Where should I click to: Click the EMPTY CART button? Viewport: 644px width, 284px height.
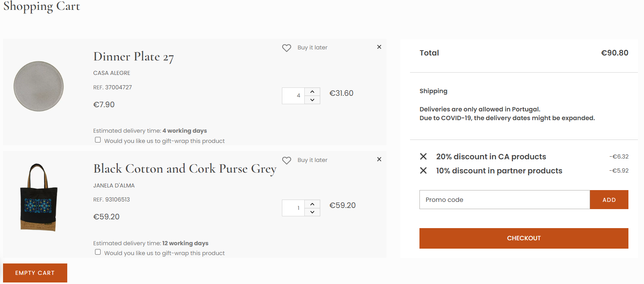pyautogui.click(x=35, y=273)
